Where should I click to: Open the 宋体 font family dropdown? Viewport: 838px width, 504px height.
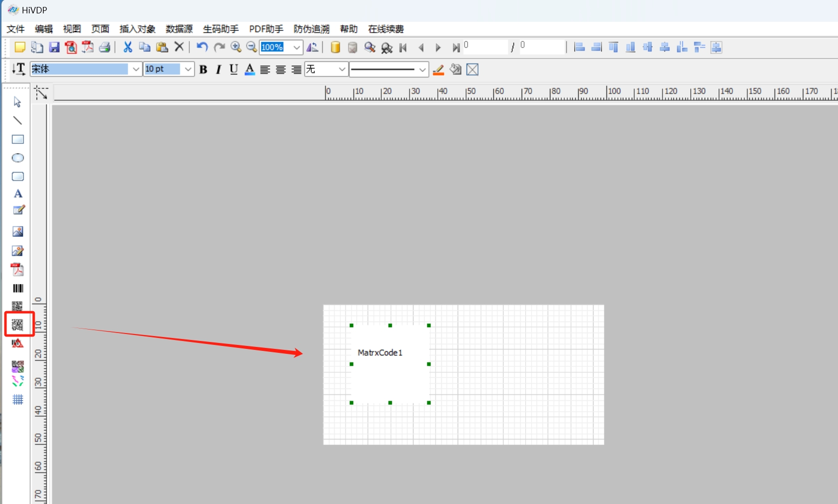pos(136,69)
